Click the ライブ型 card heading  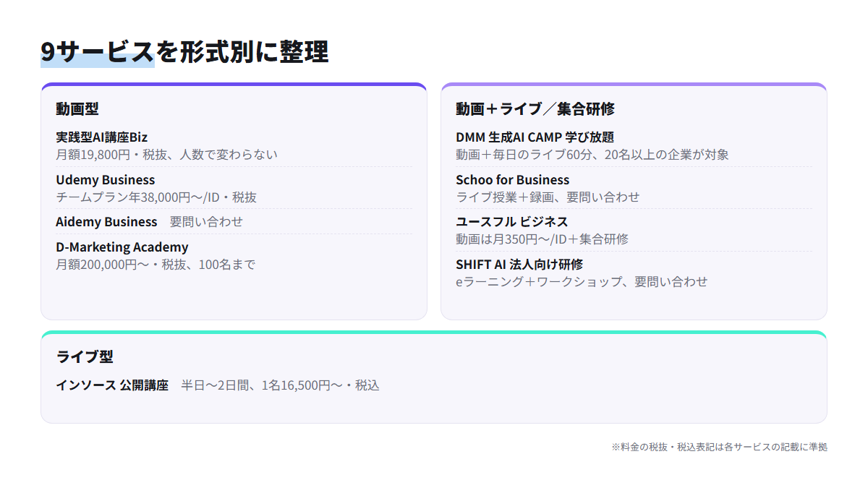tap(85, 356)
